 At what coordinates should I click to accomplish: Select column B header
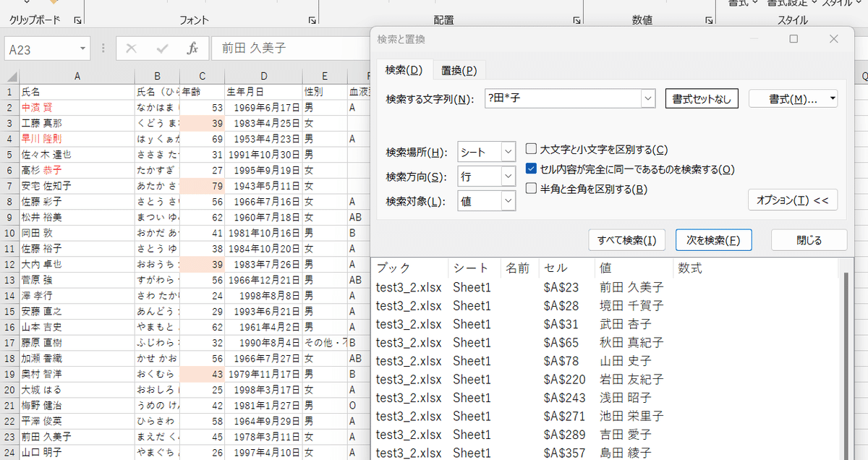tap(157, 77)
